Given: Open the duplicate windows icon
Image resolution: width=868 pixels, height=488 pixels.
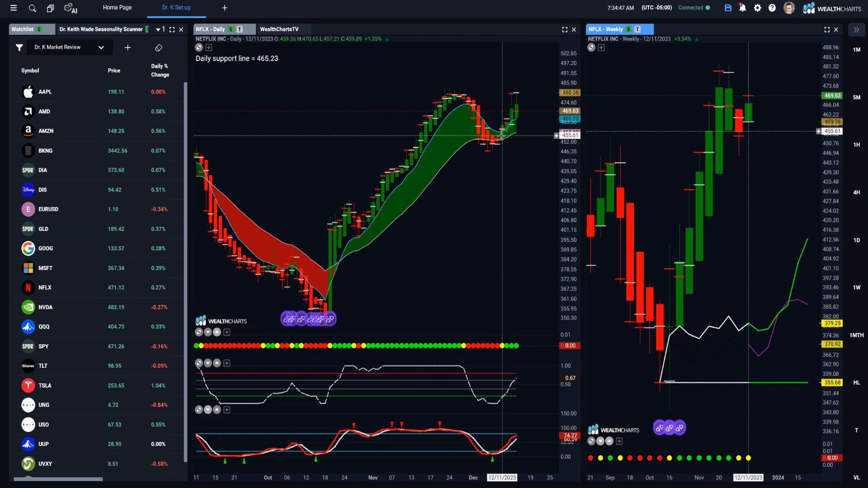Looking at the screenshot, I should point(50,8).
